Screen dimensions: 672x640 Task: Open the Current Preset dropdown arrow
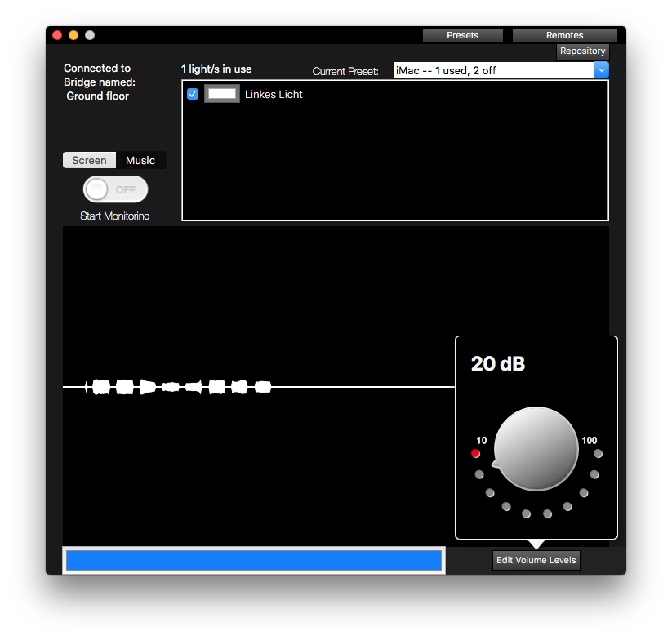point(601,70)
